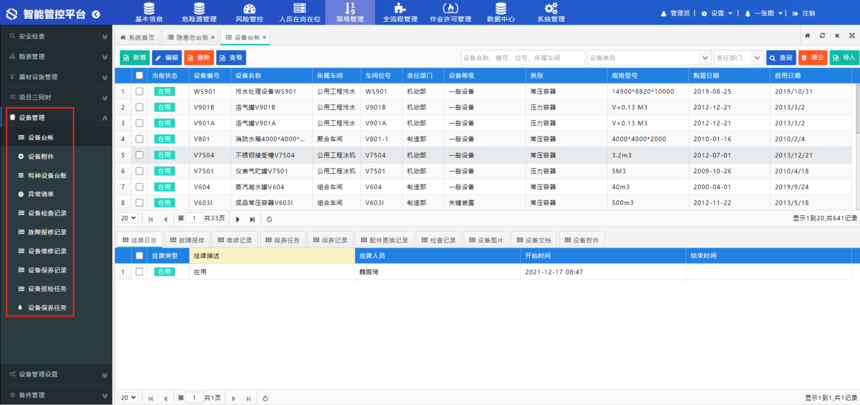Open the 数据中心 module icon
The image size is (860, 405).
click(500, 9)
